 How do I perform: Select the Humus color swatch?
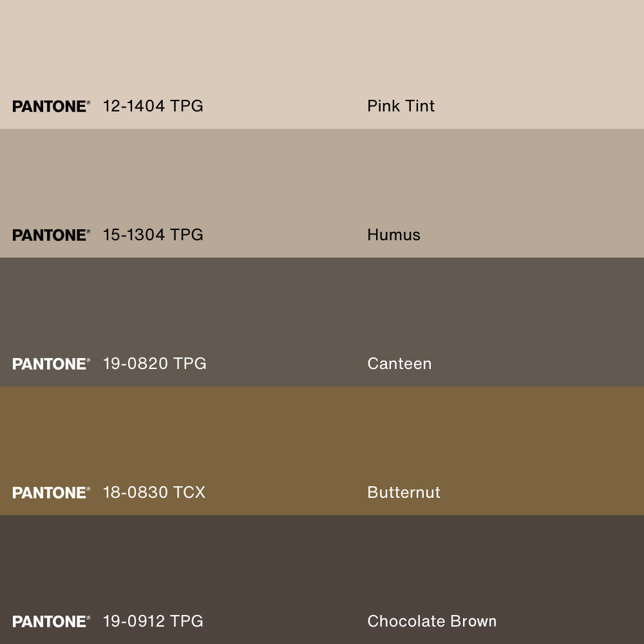(x=322, y=193)
